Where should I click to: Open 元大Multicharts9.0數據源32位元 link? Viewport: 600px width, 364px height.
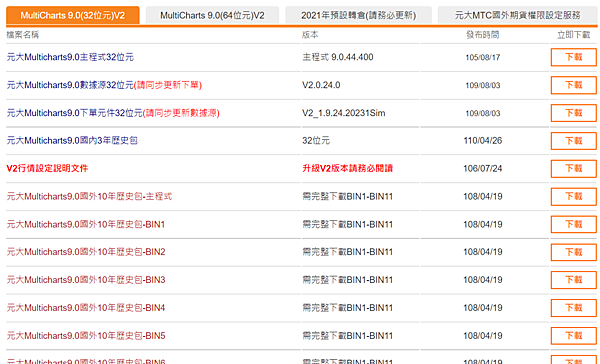104,85
